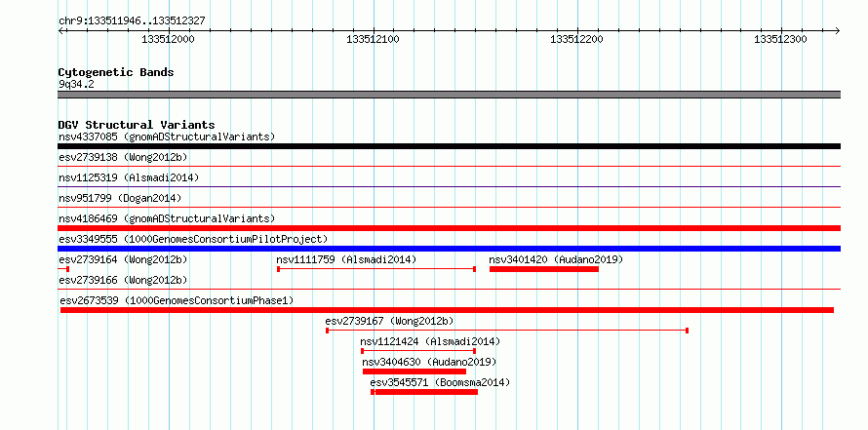Click the gray 9q34.2 cytogenetic band bar
The image size is (868, 430).
(449, 95)
